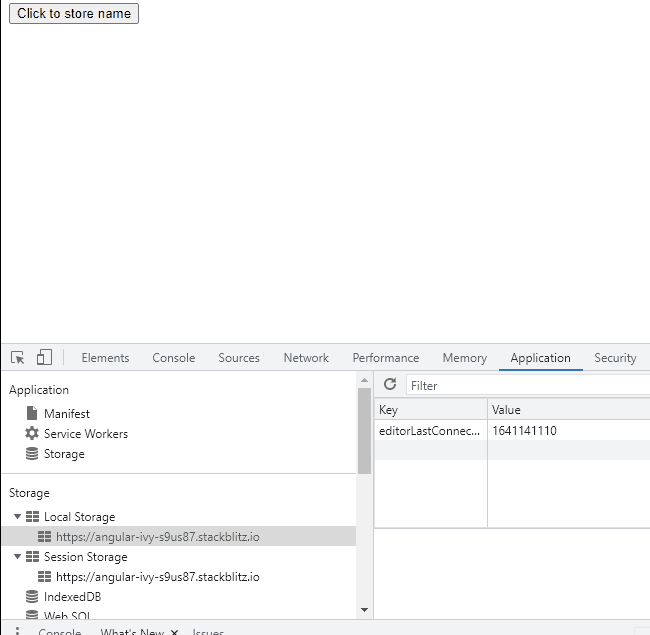Select Storage under the Application section
This screenshot has height=635, width=650.
(x=64, y=454)
